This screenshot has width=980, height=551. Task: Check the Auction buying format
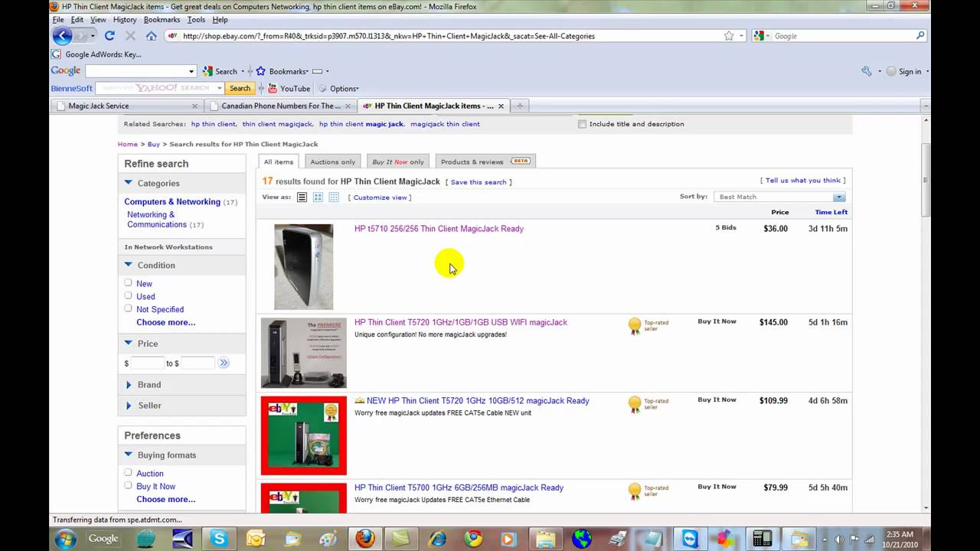pyautogui.click(x=129, y=473)
